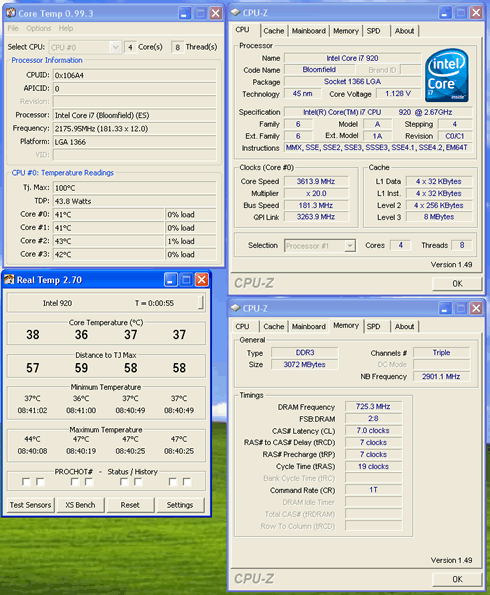490x595 pixels.
Task: Click the top CPU-Z window title icon
Action: (236, 13)
